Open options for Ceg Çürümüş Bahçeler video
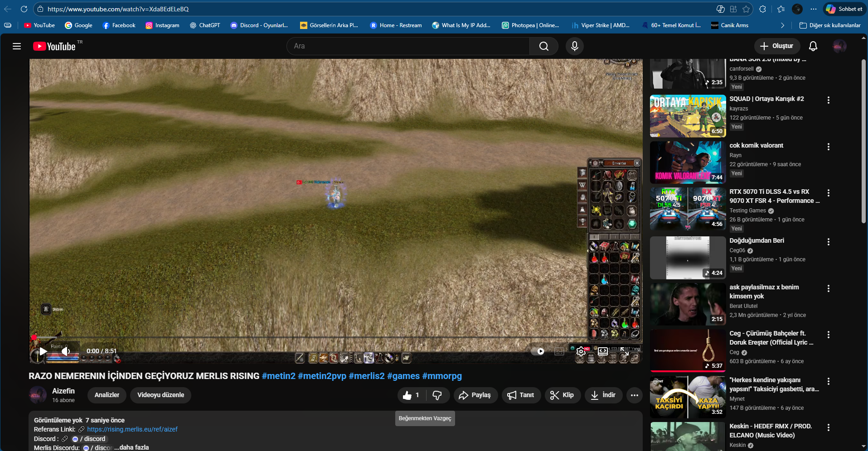Image resolution: width=868 pixels, height=451 pixels. (829, 335)
